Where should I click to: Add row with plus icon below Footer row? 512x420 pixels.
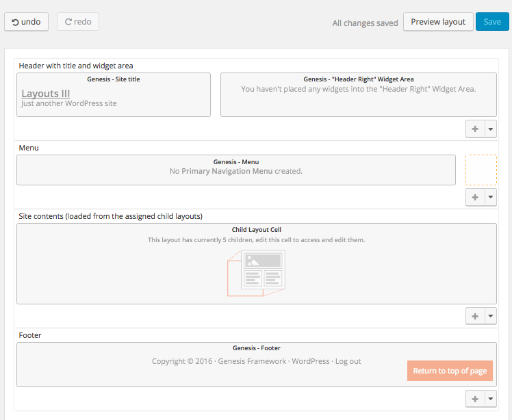(475, 399)
